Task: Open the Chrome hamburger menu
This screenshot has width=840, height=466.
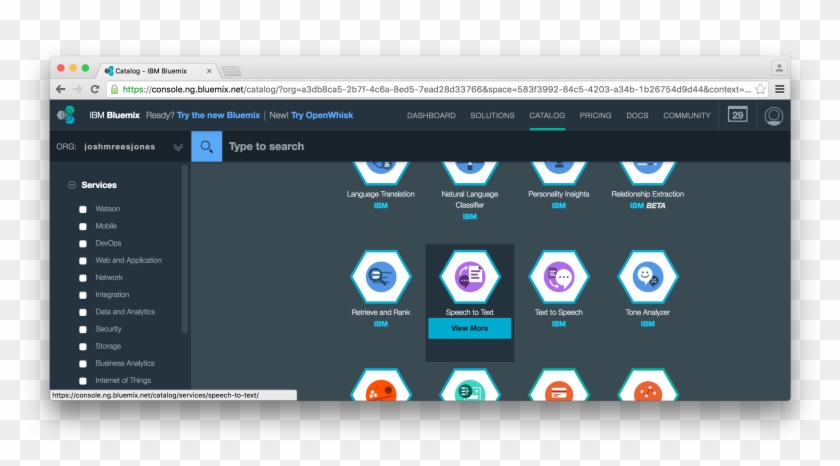Action: coord(779,89)
